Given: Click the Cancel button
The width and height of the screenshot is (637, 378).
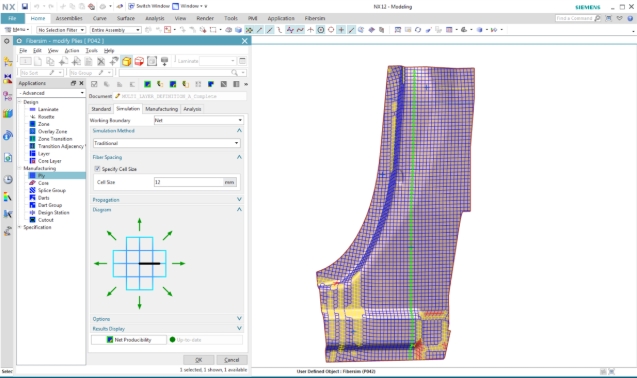Looking at the screenshot, I should pos(232,360).
